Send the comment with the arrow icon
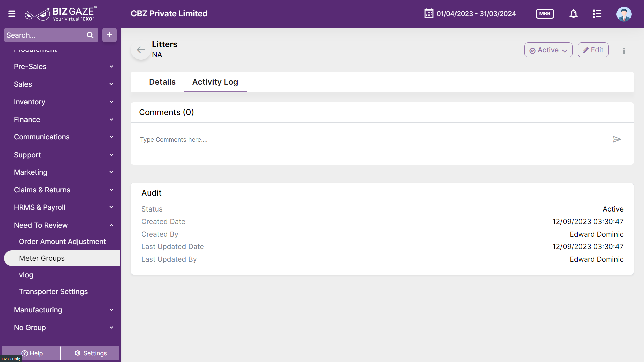This screenshot has height=362, width=644. pos(617,139)
